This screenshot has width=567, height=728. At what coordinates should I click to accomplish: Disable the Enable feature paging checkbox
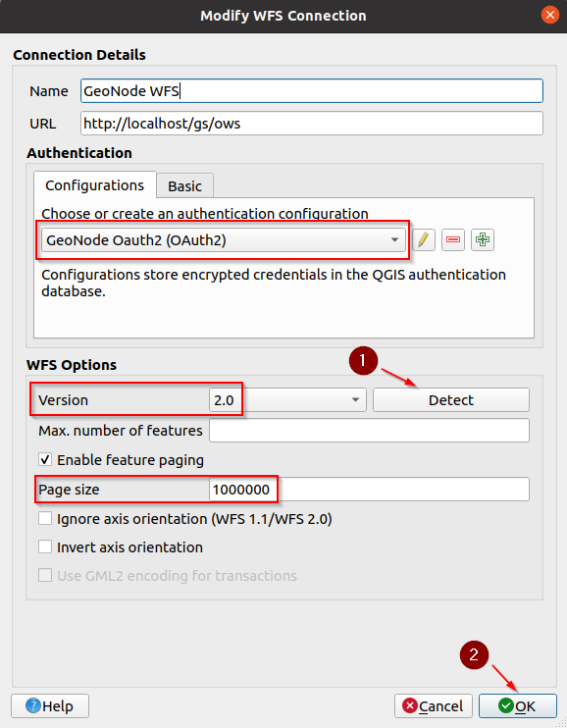click(x=45, y=459)
